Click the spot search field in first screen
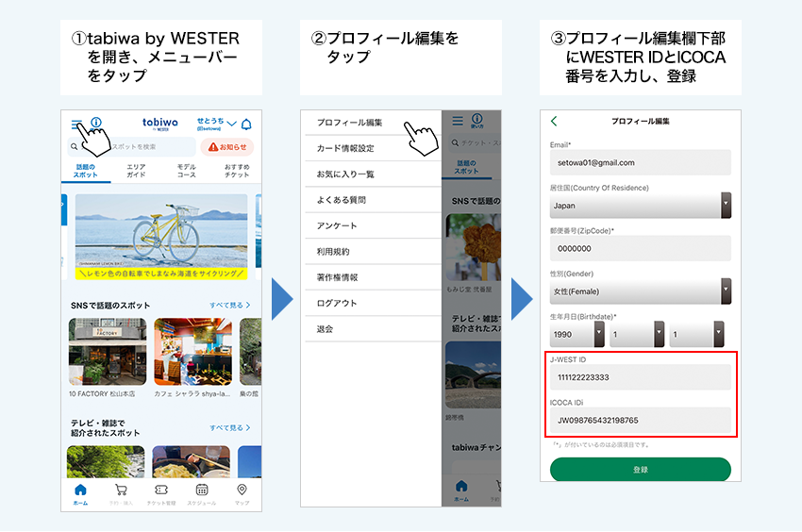Screen dimensions: 802x532 pos(131,147)
